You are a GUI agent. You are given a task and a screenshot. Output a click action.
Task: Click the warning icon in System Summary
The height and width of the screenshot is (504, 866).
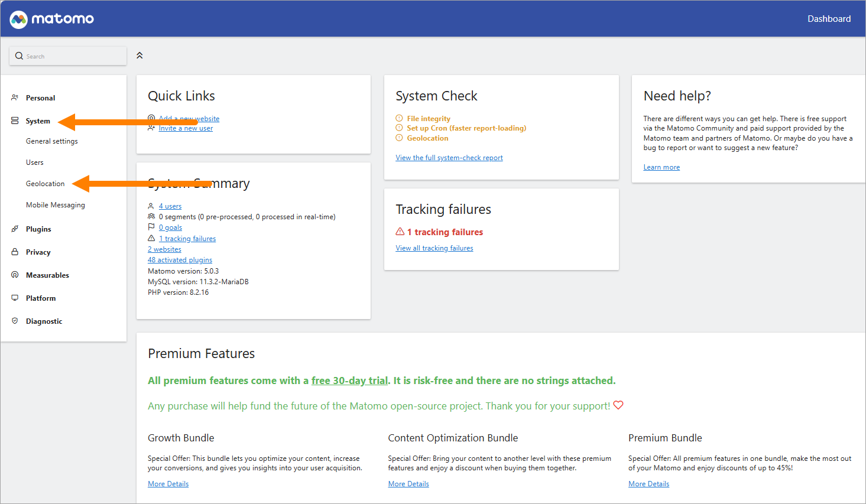tap(151, 238)
